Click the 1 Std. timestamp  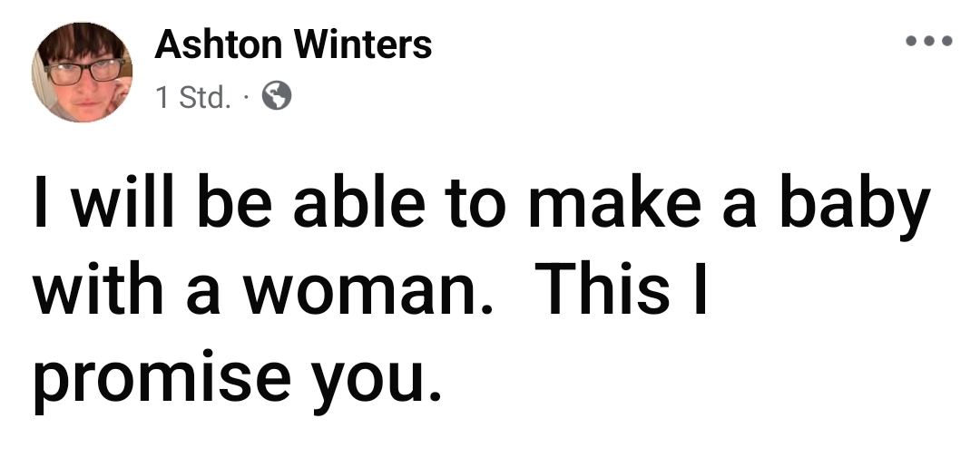point(193,97)
